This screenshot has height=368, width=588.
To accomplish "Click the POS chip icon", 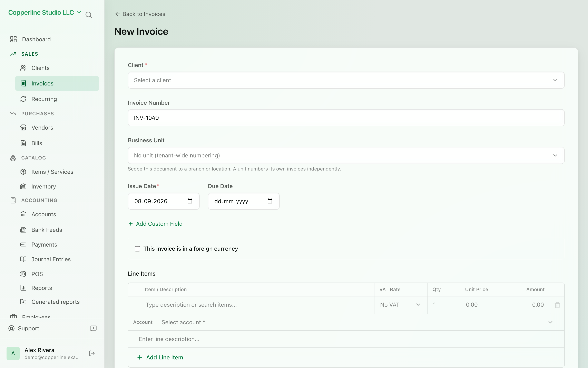I will click(23, 274).
